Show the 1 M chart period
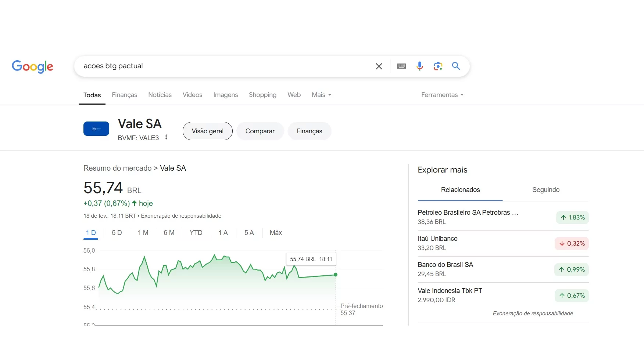 tap(143, 233)
